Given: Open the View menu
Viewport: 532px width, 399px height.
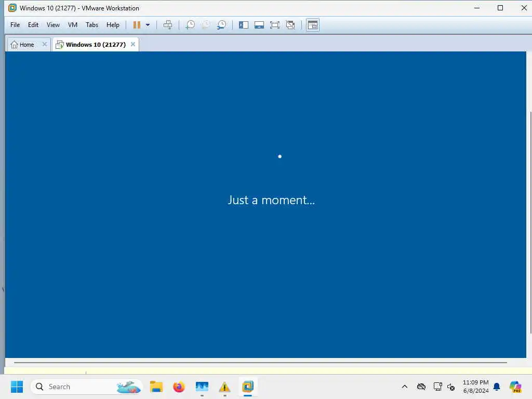Looking at the screenshot, I should click(x=53, y=25).
